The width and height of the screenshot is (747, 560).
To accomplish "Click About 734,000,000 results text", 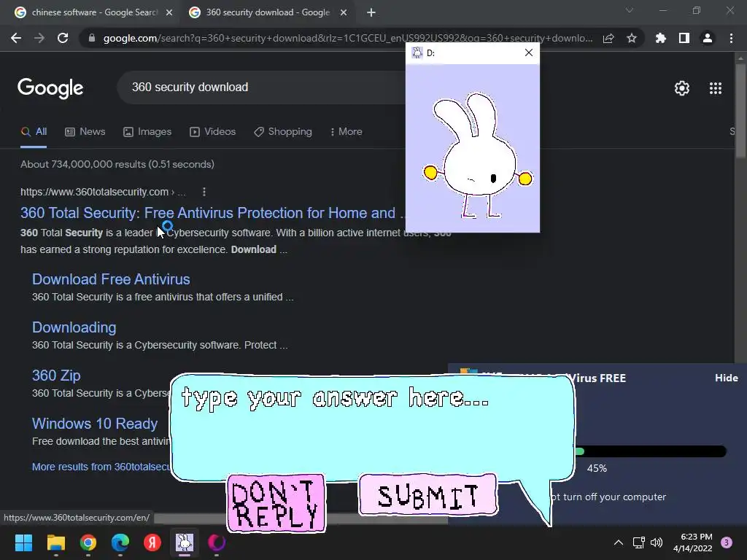I will coord(117,164).
